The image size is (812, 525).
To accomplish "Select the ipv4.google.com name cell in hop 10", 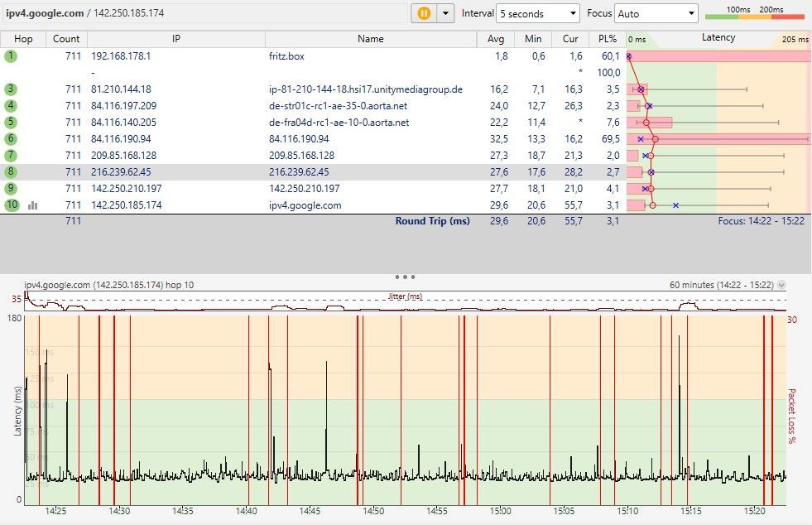I will pyautogui.click(x=305, y=205).
